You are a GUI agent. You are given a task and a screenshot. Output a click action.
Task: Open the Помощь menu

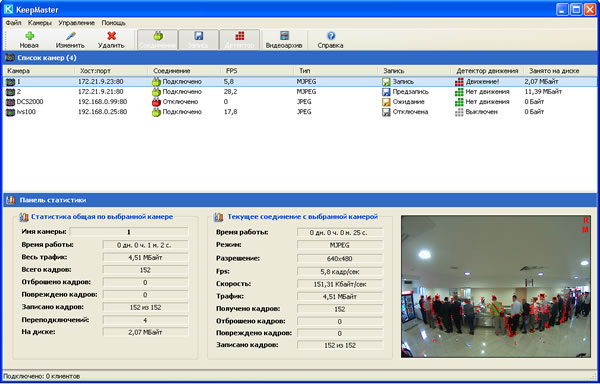click(113, 23)
